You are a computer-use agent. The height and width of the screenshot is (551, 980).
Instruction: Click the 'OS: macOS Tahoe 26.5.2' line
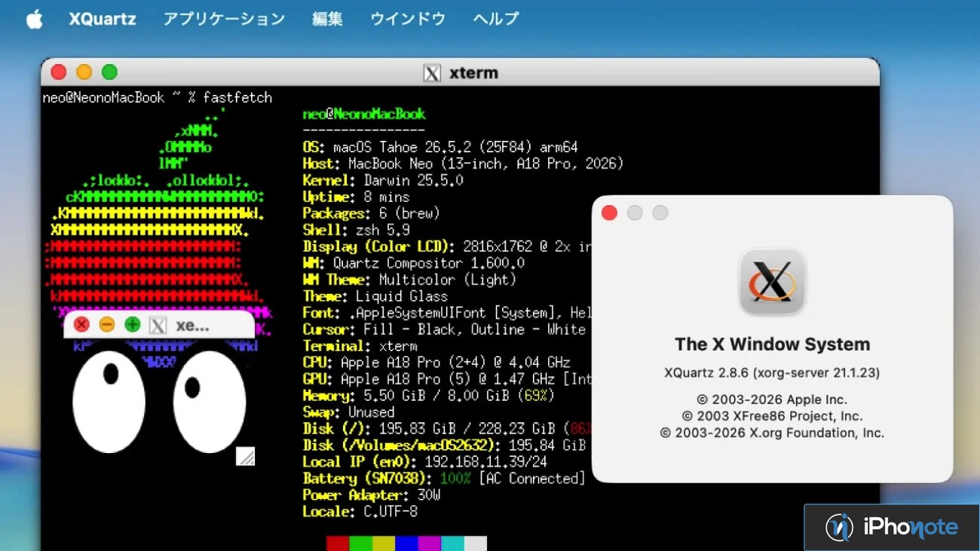click(x=440, y=147)
